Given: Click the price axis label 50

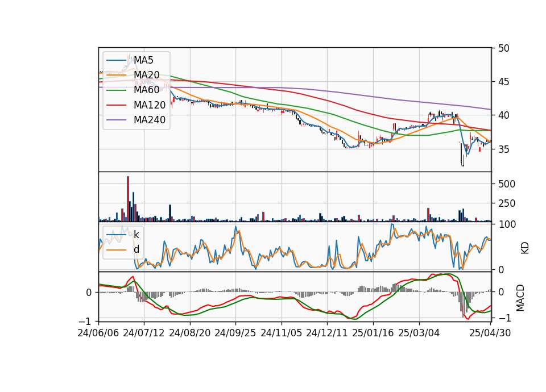Looking at the screenshot, I should (x=503, y=48).
